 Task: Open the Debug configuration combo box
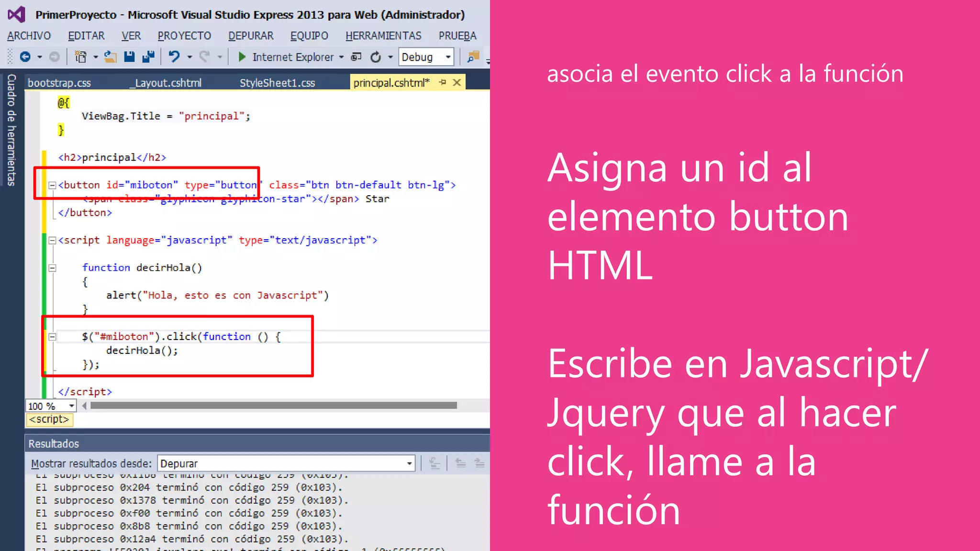426,57
